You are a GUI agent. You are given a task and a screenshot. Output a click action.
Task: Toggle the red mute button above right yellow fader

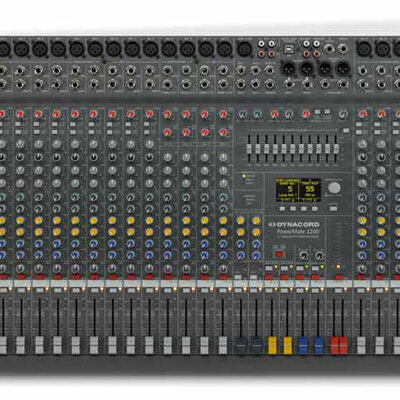(x=284, y=277)
